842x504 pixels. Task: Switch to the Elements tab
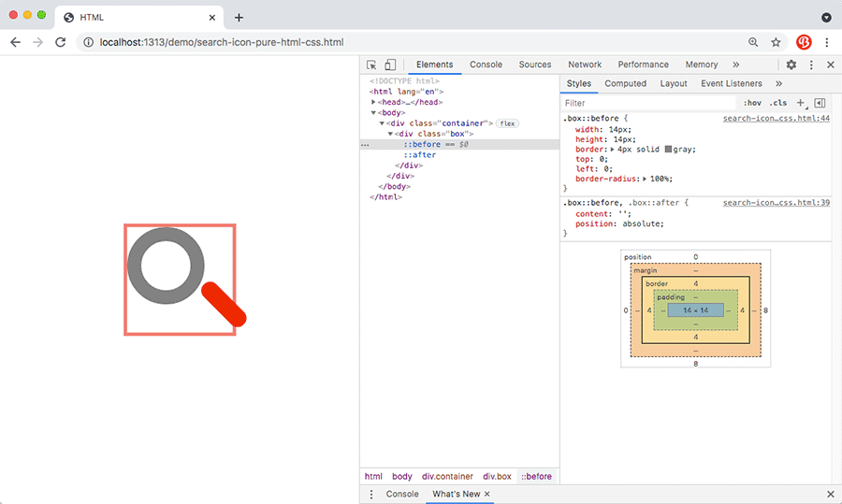[434, 65]
